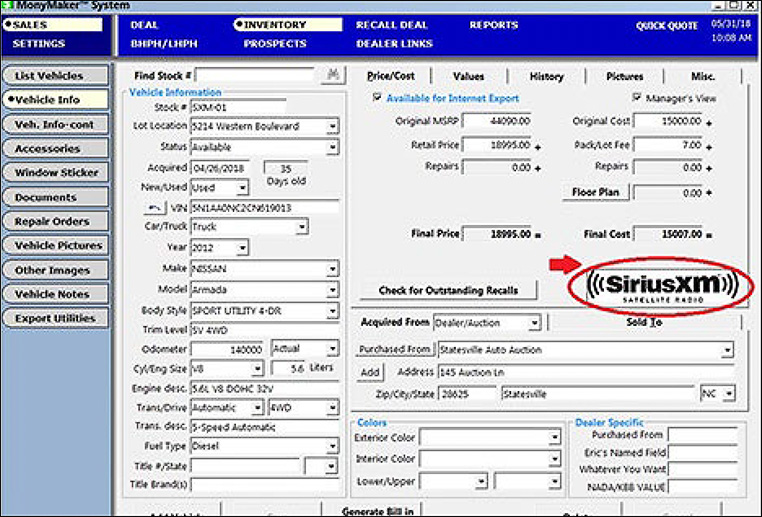Open the Interior Color dropdown
The image size is (762, 517).
554,458
